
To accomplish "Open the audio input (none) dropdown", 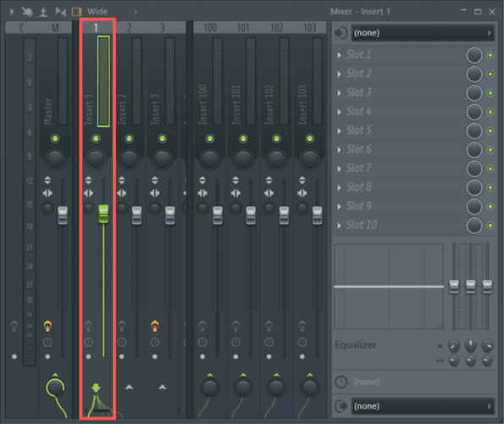I will pos(423,33).
